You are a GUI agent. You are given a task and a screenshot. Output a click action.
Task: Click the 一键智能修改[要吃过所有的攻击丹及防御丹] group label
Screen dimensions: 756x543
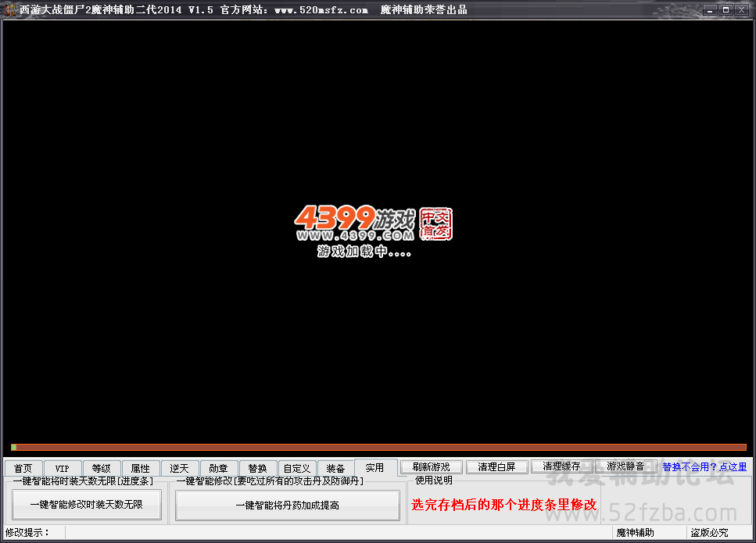click(270, 480)
